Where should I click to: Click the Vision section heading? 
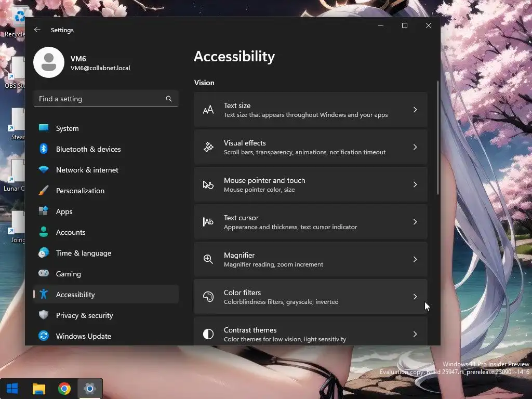coord(204,83)
